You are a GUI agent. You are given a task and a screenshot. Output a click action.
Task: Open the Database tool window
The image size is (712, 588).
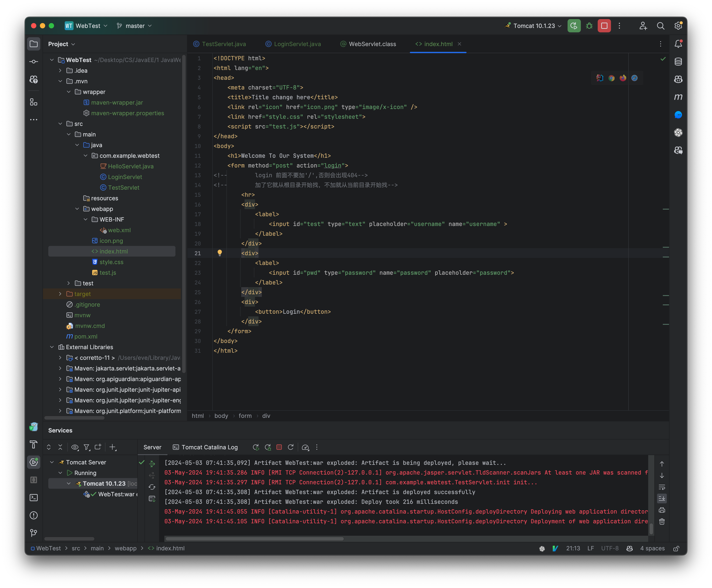[x=678, y=62]
